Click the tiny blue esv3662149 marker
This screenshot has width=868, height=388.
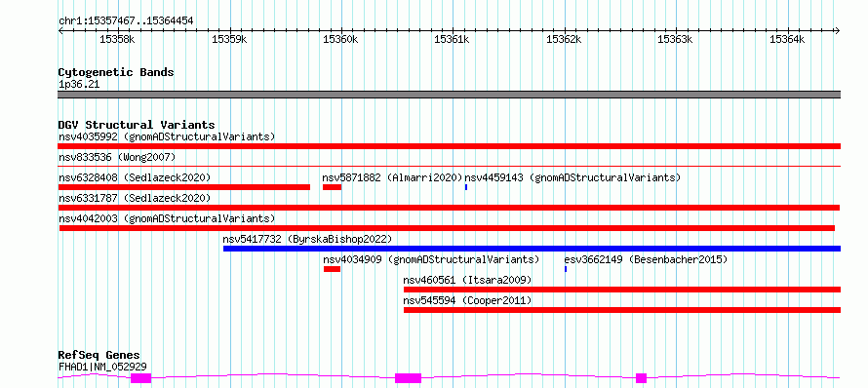click(x=566, y=269)
